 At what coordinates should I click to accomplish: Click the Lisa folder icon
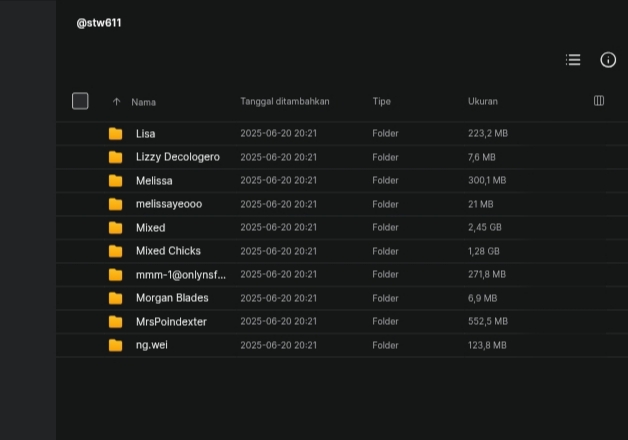[115, 134]
